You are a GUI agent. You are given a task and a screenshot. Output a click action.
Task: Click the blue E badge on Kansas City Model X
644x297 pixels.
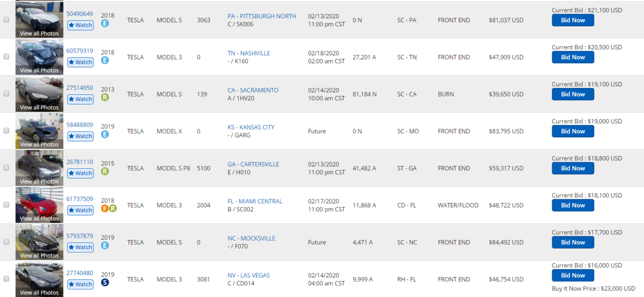(x=105, y=135)
